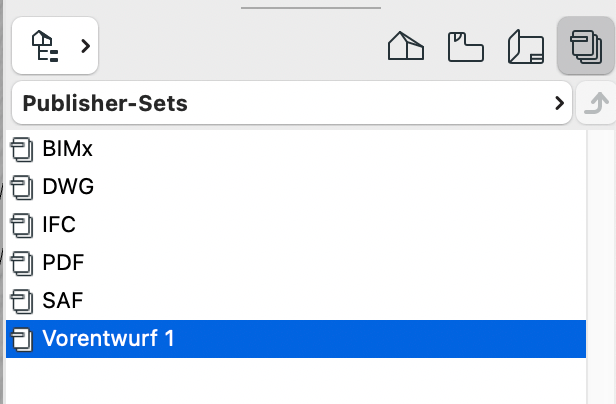The width and height of the screenshot is (616, 404).
Task: Select the PDF publisher set
Action: click(x=296, y=263)
